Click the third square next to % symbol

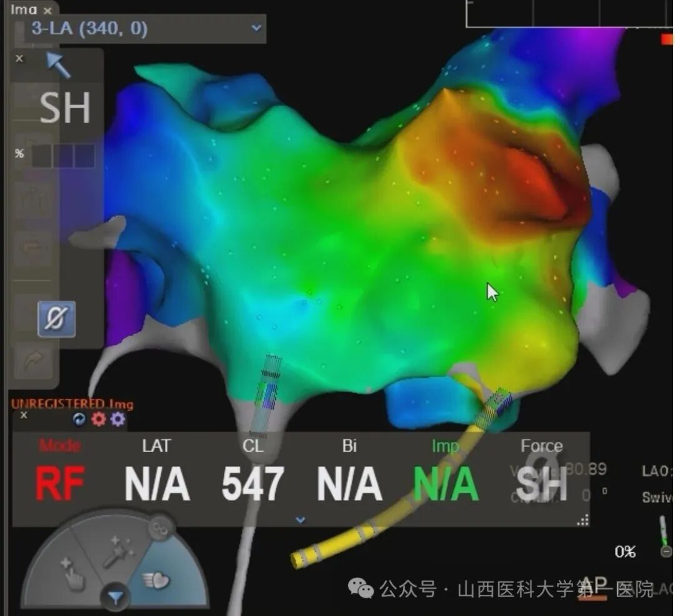[85, 156]
